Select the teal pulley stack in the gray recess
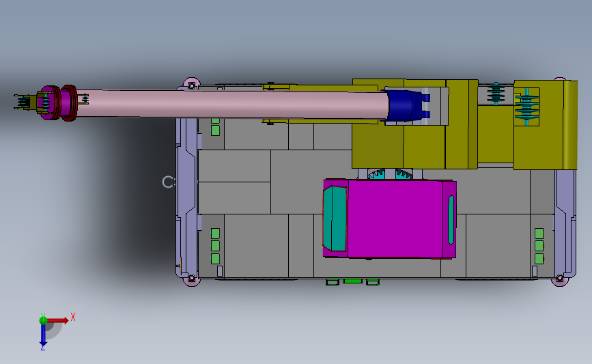Viewport: 592px width, 364px height. coord(496,94)
